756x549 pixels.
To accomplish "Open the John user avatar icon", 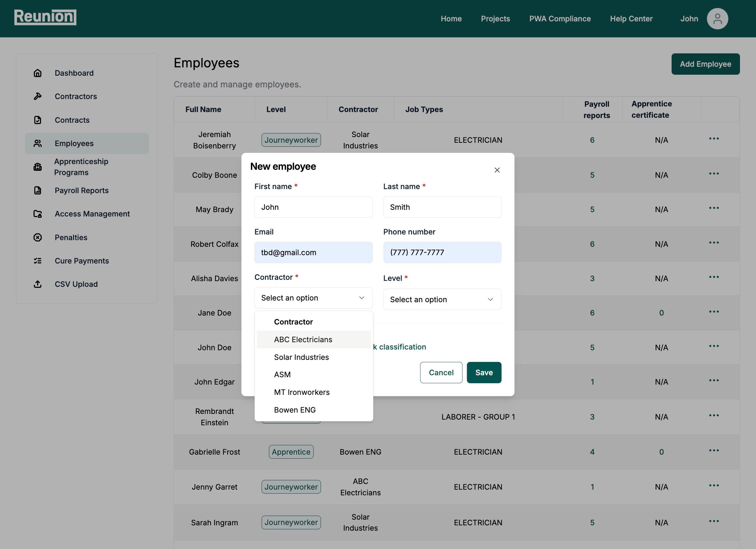I will point(717,19).
